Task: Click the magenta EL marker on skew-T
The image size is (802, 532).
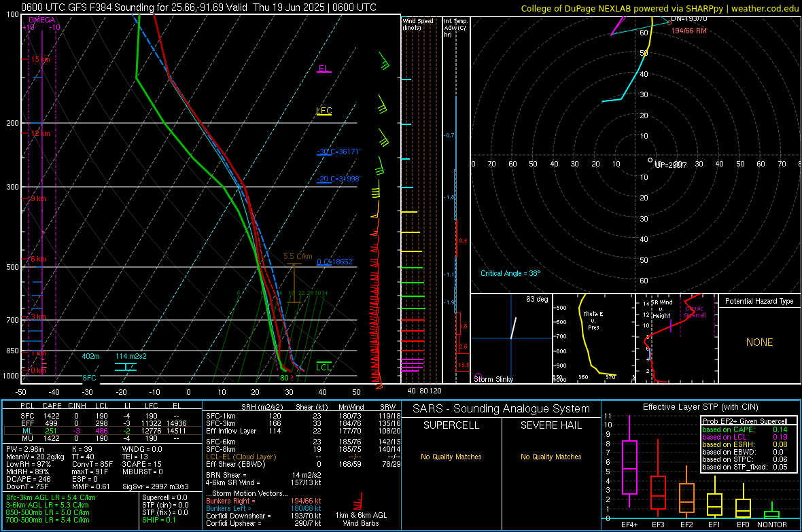Action: click(x=324, y=69)
